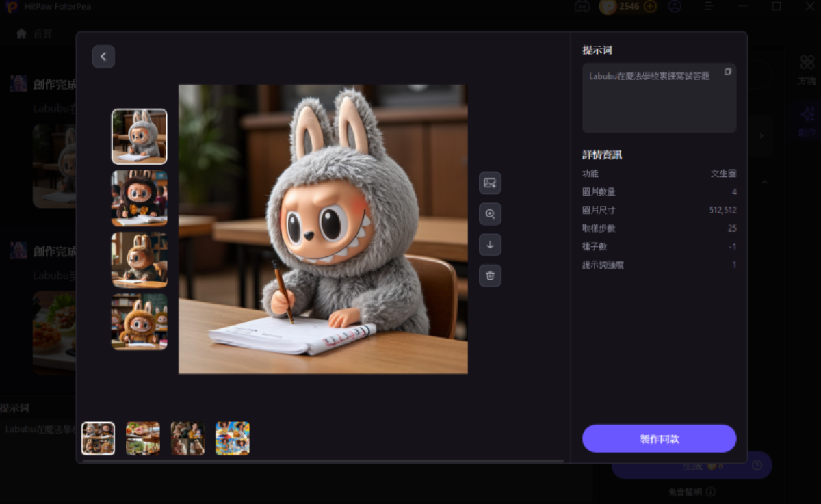Click the prompt text box Labubu在魔法學校
821x504 pixels.
(x=659, y=98)
